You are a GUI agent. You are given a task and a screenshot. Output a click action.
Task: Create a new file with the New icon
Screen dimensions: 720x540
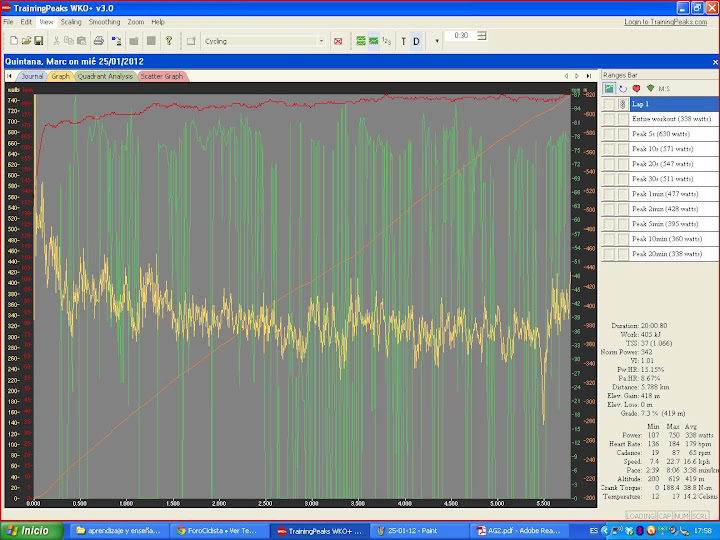(14, 41)
